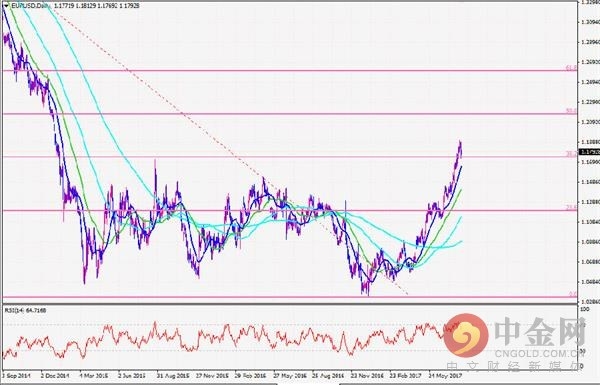Click the CNGOLD round orange logo icon

(466, 335)
